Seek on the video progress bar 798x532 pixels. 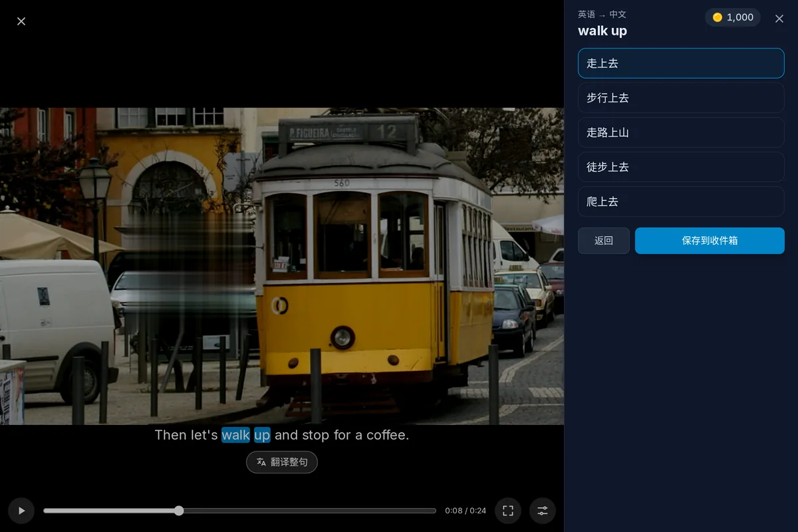click(x=239, y=511)
